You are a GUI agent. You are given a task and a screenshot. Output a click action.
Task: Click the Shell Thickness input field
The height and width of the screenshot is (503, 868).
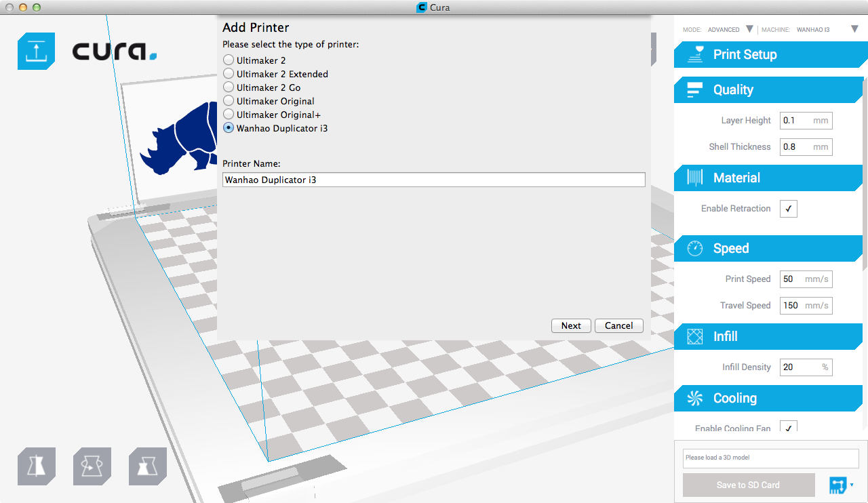pos(806,147)
